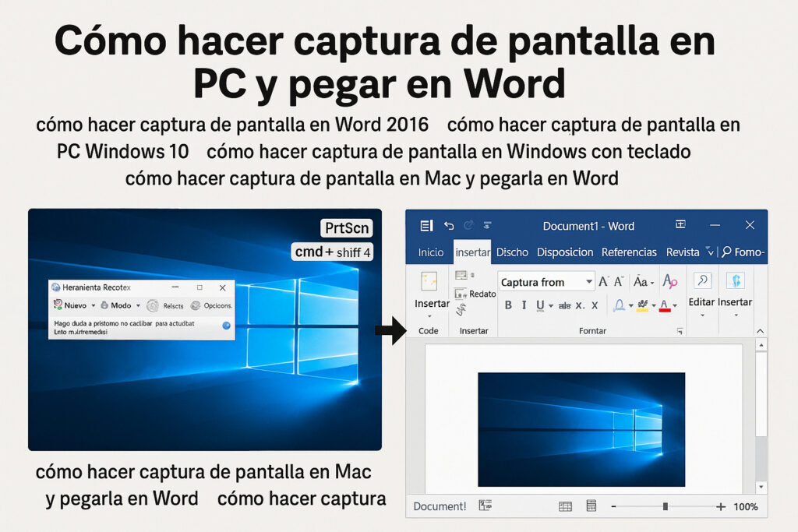The height and width of the screenshot is (532, 798).
Task: Click the Undo arrow in Word's title bar
Action: pos(448,225)
